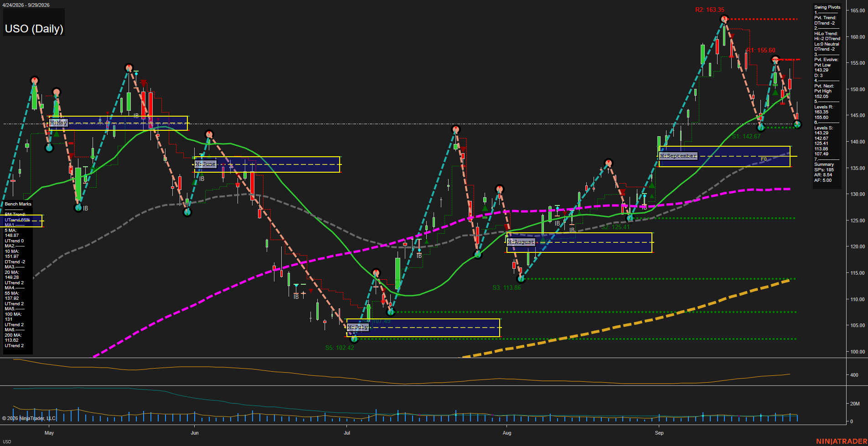This screenshot has height=446, width=868.
Task: Click the USO (Daily) chart title
Action: pos(34,29)
